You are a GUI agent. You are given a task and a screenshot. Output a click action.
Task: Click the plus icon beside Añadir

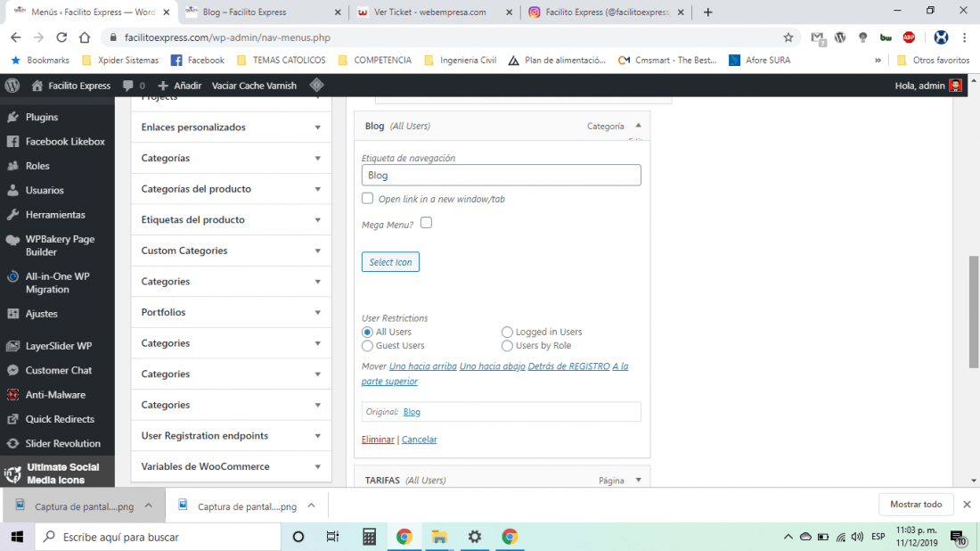[x=163, y=86]
